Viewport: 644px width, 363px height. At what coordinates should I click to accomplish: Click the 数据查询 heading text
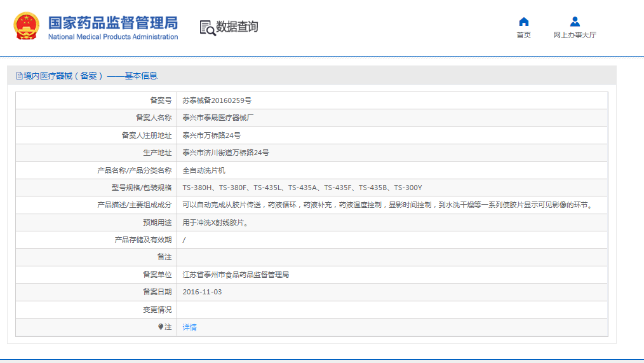pyautogui.click(x=237, y=27)
